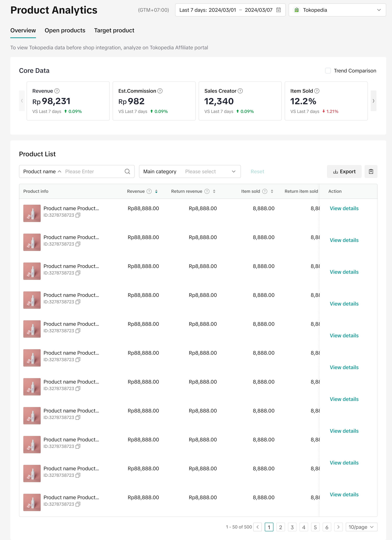The height and width of the screenshot is (540, 392).
Task: Click the calendar icon in date range
Action: (278, 10)
